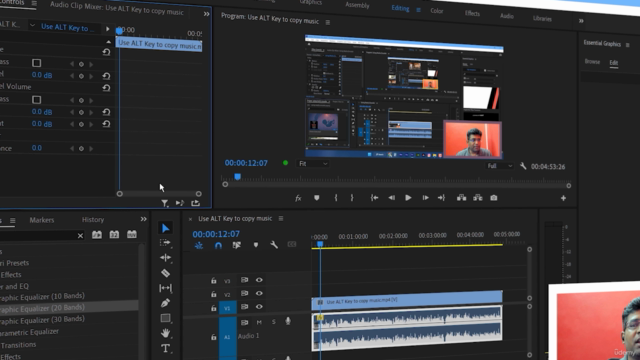Click the voice-over record microphone on A1
Image resolution: width=640 pixels, height=360 pixels.
tap(288, 321)
